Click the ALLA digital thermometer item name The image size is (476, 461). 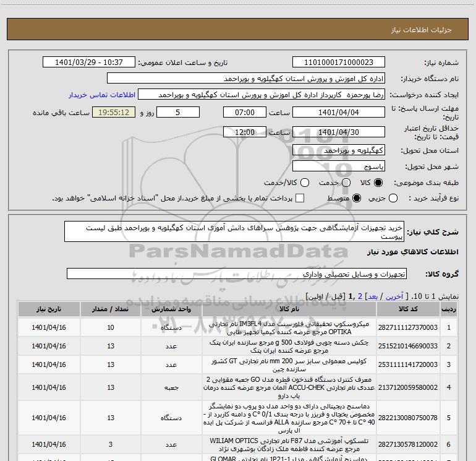pyautogui.click(x=289, y=418)
